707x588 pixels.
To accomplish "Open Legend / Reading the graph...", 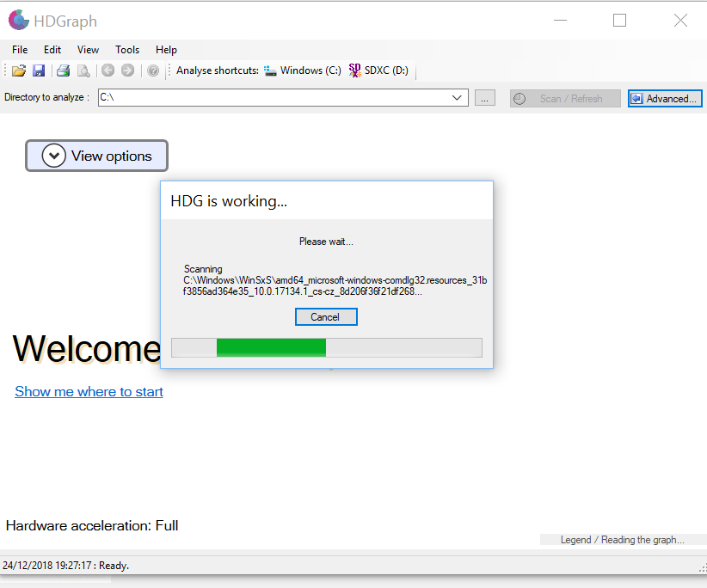I will (x=623, y=540).
